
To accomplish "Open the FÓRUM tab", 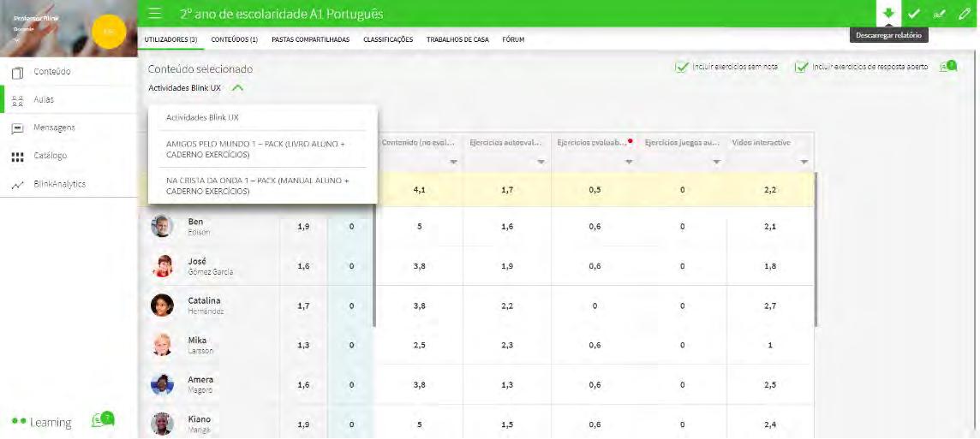I will coord(513,39).
